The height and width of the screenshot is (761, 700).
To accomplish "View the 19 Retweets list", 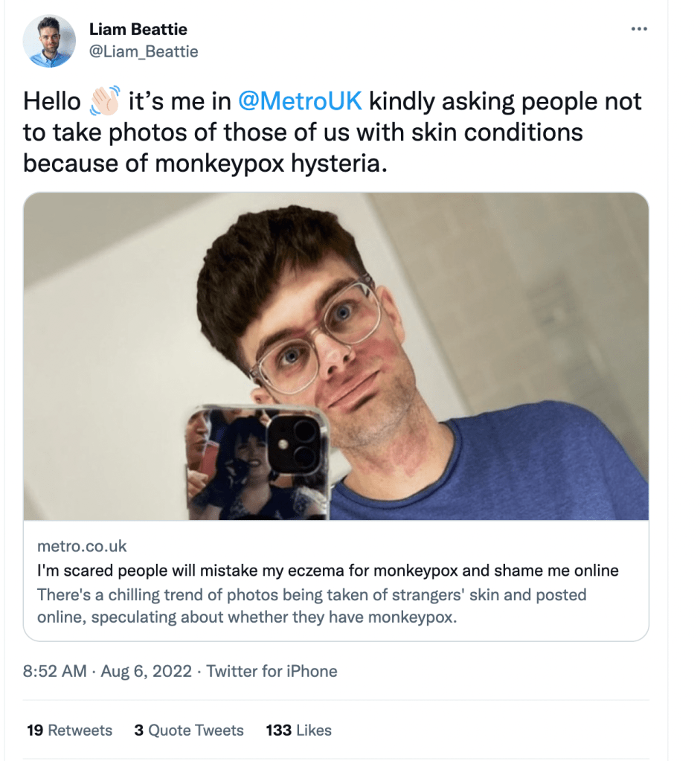I will click(69, 730).
